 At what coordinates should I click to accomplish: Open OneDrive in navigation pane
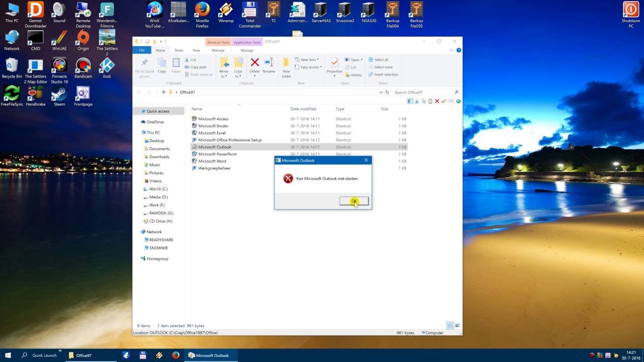click(x=155, y=122)
